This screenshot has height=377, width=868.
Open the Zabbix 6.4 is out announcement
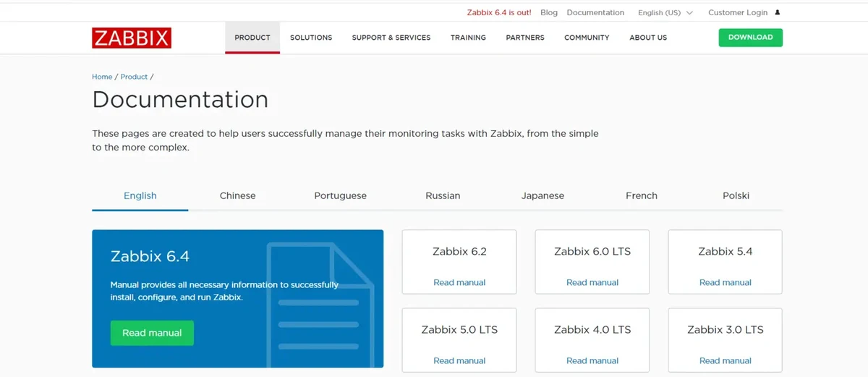[x=499, y=12]
